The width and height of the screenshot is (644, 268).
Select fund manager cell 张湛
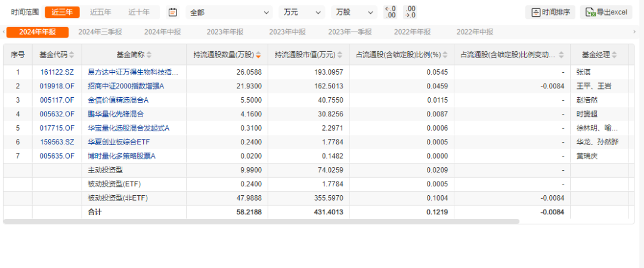coord(584,72)
